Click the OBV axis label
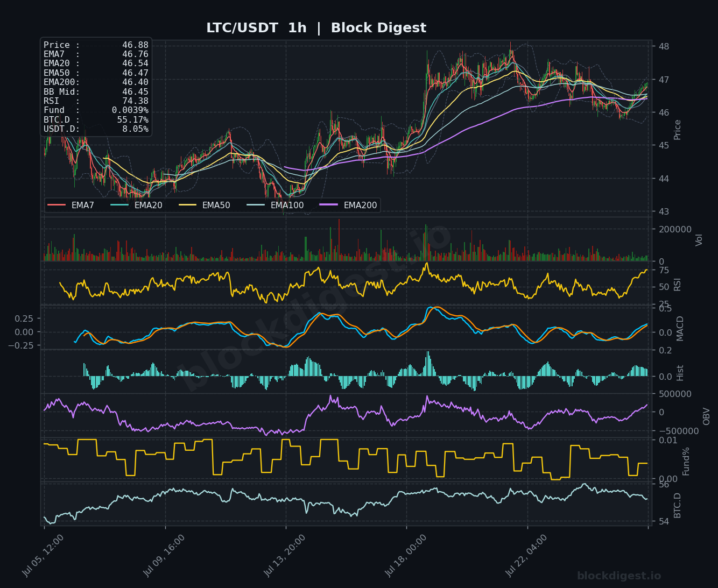Viewport: 718px width, 588px height. (x=707, y=416)
